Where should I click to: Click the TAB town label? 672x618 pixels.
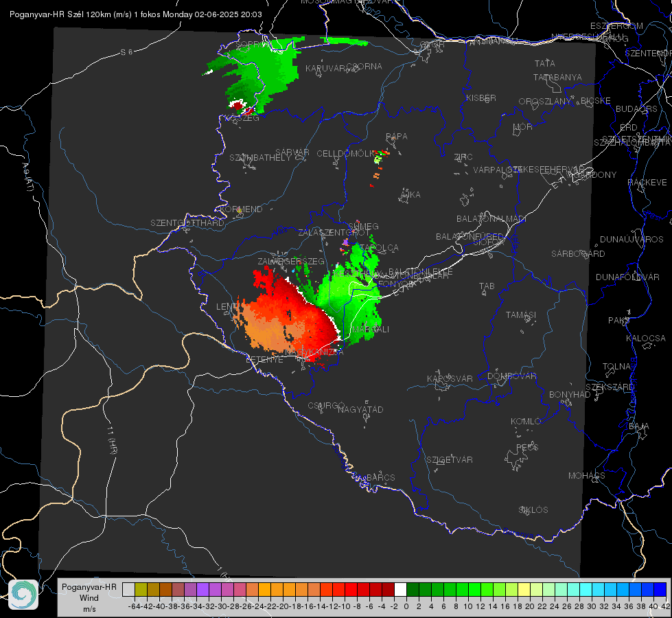click(487, 286)
